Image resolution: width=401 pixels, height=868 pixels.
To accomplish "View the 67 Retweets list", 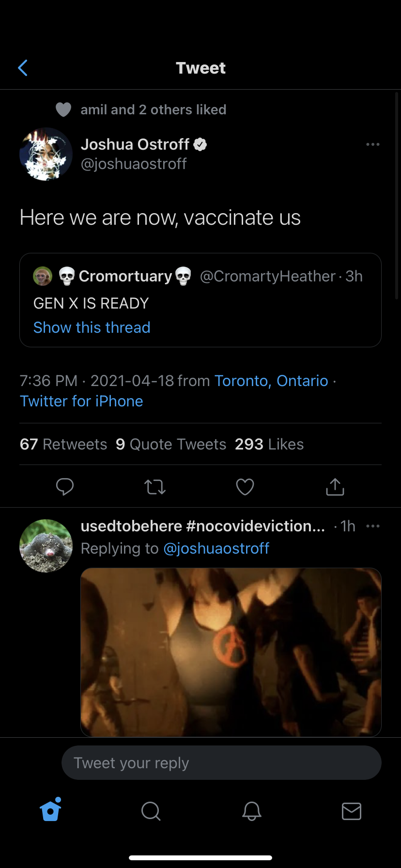I will 63,444.
